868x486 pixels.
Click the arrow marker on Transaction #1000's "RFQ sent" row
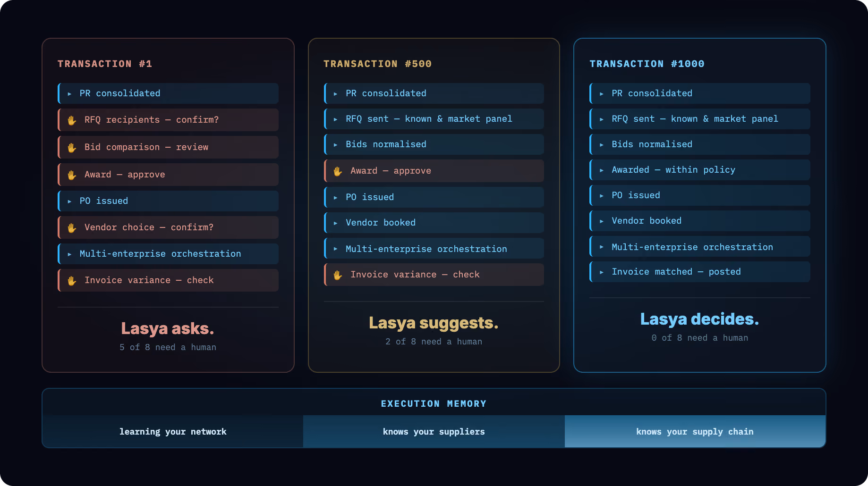tap(601, 119)
